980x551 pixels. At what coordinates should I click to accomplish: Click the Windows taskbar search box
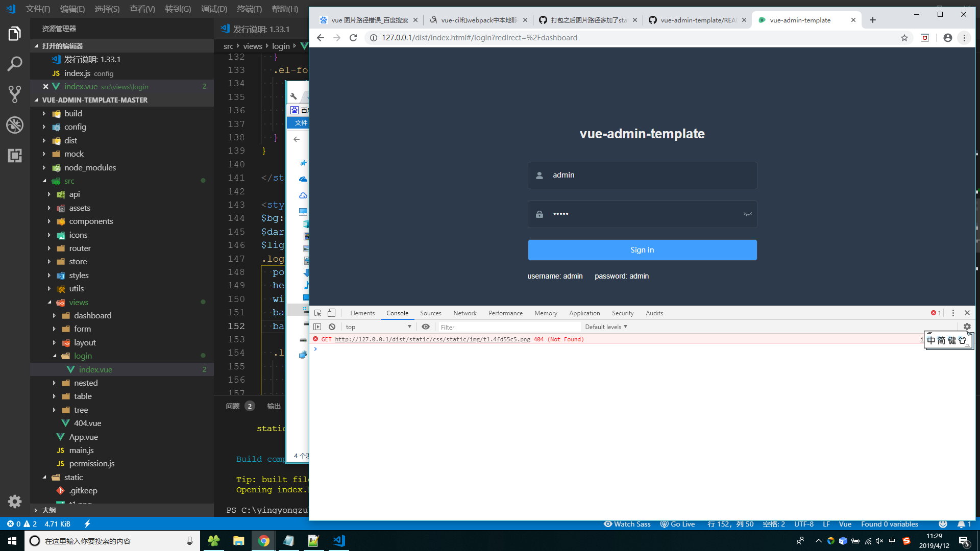click(x=112, y=541)
